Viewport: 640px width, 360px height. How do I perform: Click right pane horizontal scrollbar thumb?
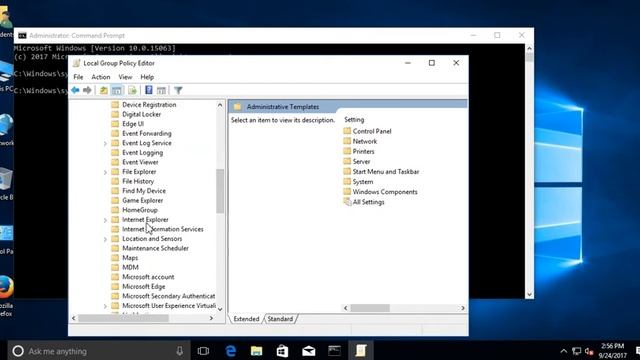[x=370, y=308]
